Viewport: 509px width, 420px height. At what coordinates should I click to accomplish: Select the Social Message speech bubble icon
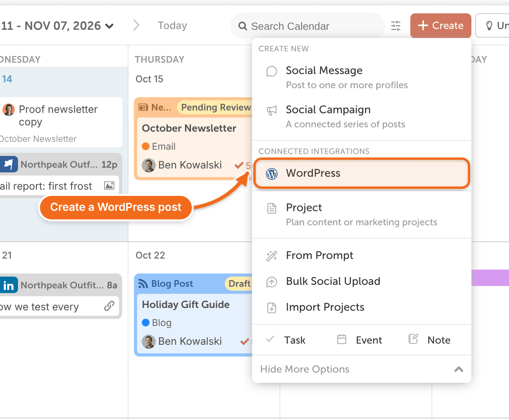pyautogui.click(x=272, y=71)
